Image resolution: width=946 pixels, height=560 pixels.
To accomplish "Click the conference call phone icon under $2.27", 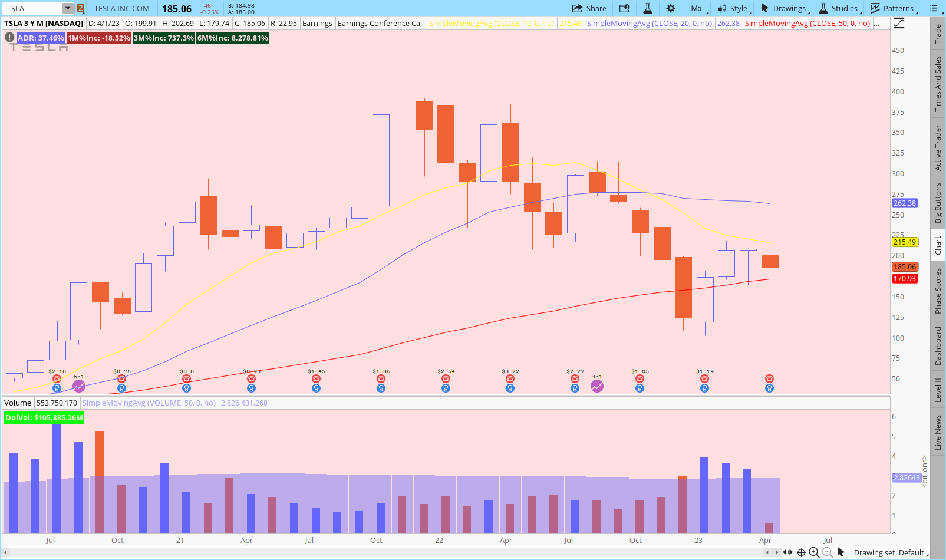I will 575,378.
